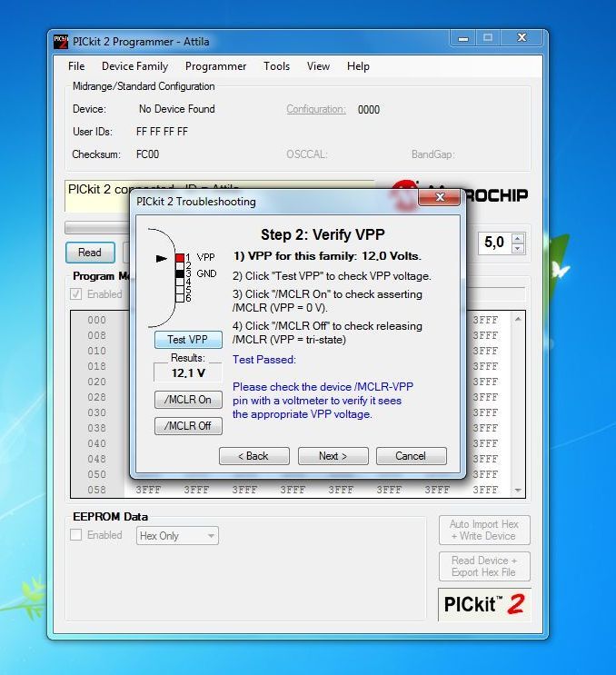
Task: Click Auto Import Hex + Write Device
Action: [484, 530]
